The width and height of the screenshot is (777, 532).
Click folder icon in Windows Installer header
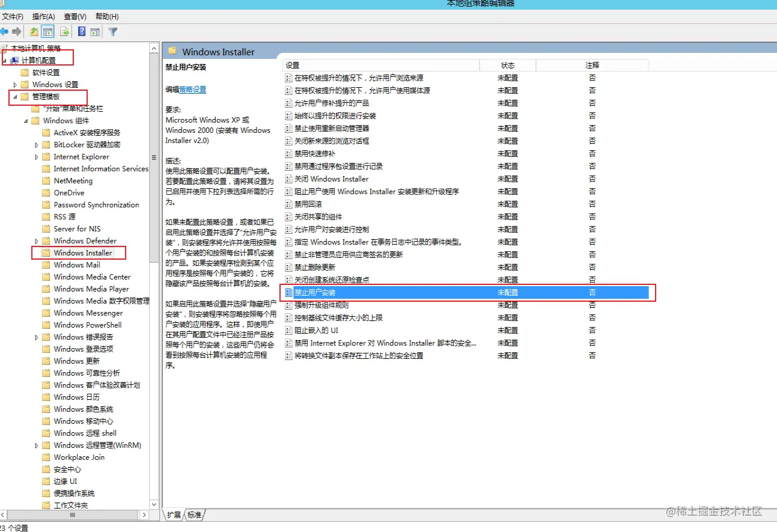click(x=172, y=51)
